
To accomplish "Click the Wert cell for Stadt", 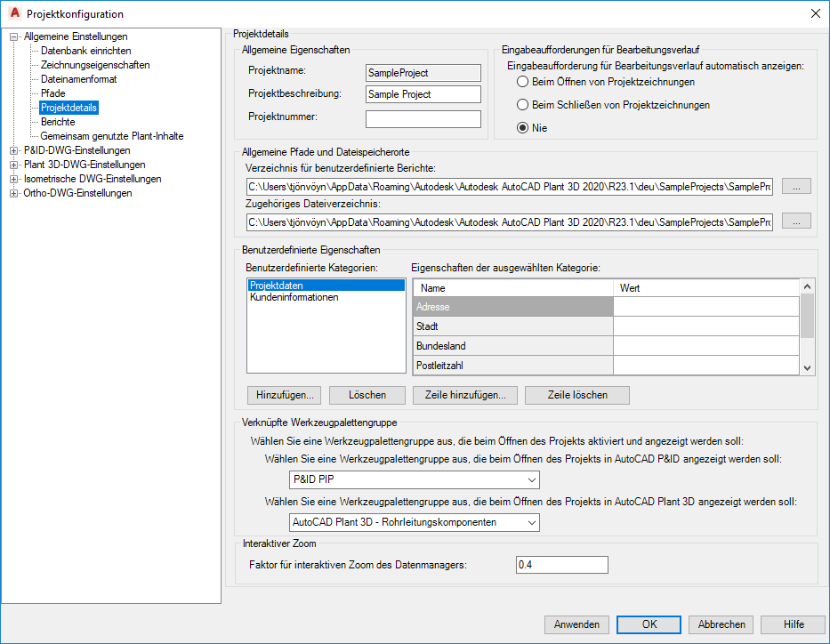I will pyautogui.click(x=706, y=326).
